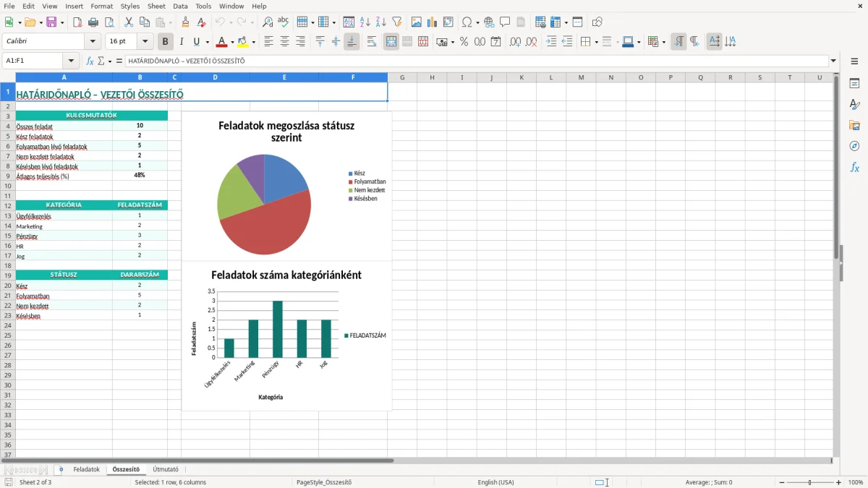Export directly as PDF
Screen dimensions: 868x488
[77, 22]
